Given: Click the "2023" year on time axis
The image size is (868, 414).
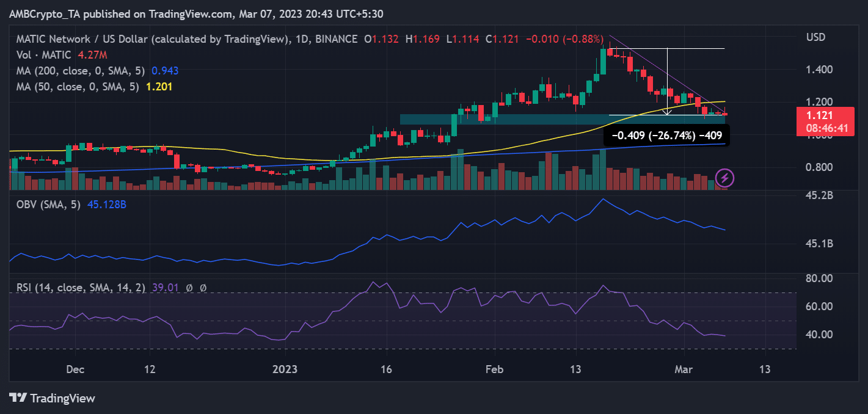Looking at the screenshot, I should [x=285, y=370].
